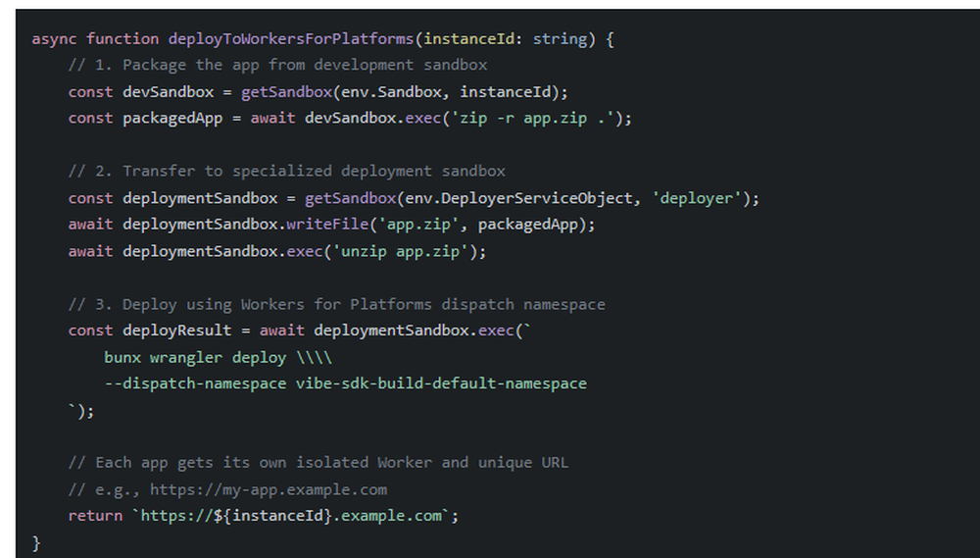The width and height of the screenshot is (980, 558).
Task: Click env.DeployerServiceObject in the getSandbox call
Action: [x=518, y=198]
